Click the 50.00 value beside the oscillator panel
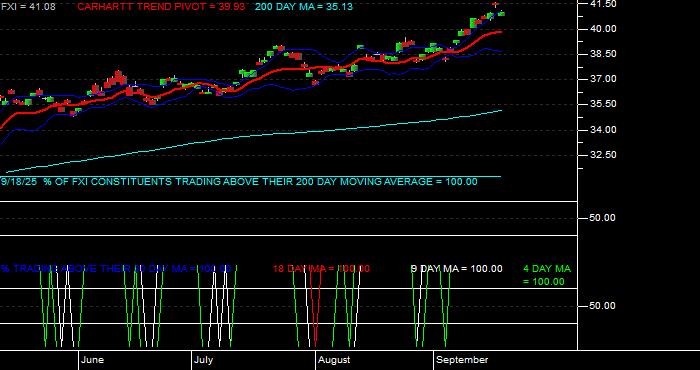This screenshot has width=700, height=370. tap(603, 306)
